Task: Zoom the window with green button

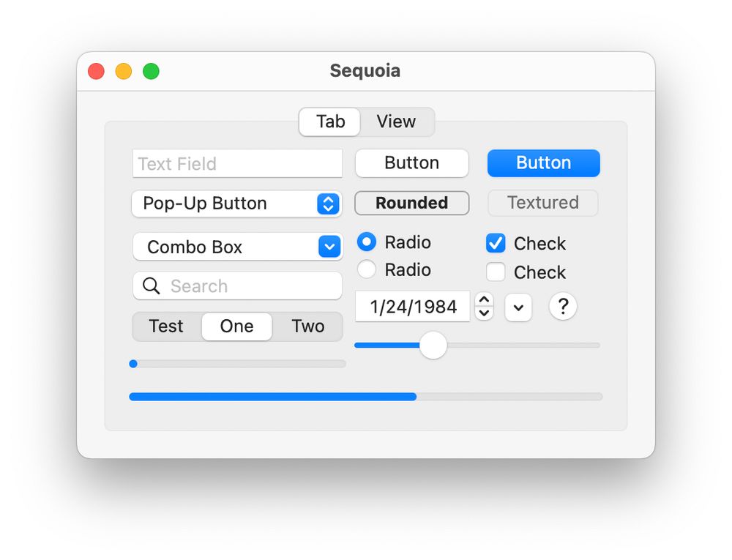Action: click(152, 72)
